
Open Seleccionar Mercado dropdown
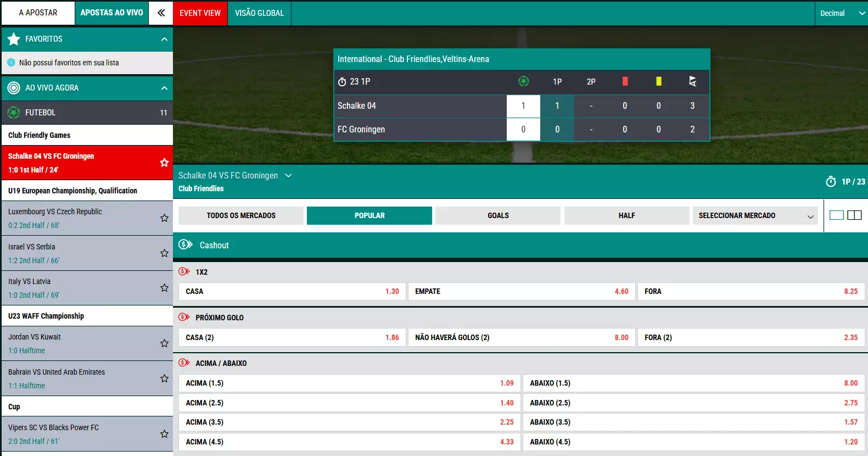(x=755, y=216)
